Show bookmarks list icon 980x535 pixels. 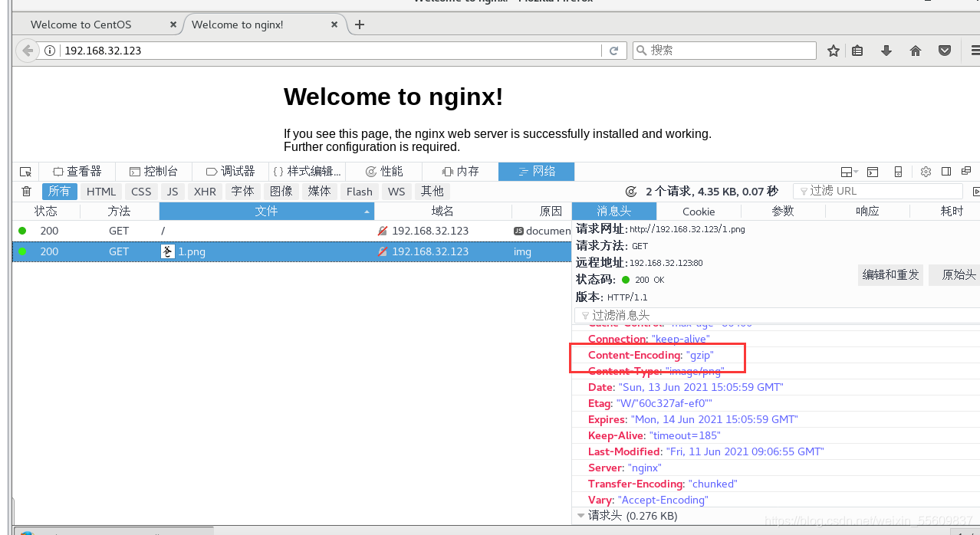click(x=857, y=51)
